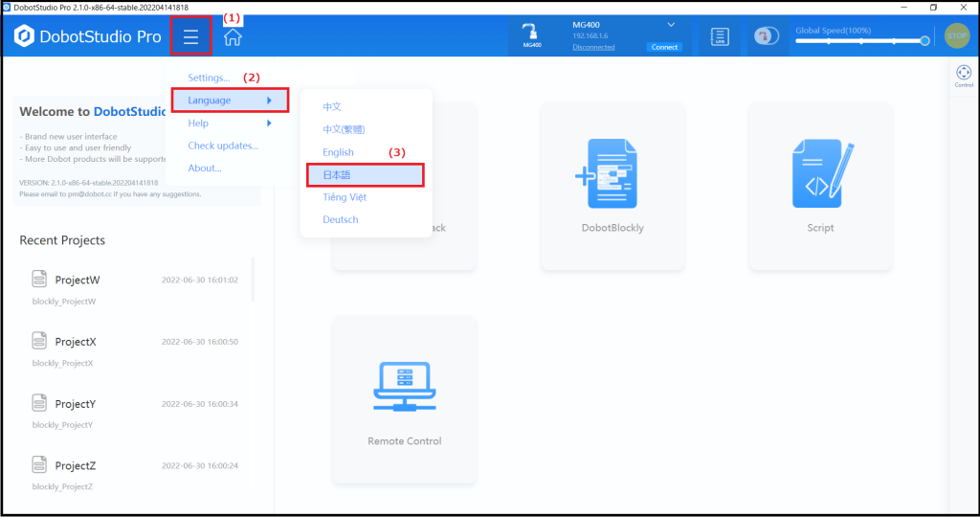The width and height of the screenshot is (980, 517).
Task: Click the blockly_ProjectZ path text
Action: pos(62,487)
